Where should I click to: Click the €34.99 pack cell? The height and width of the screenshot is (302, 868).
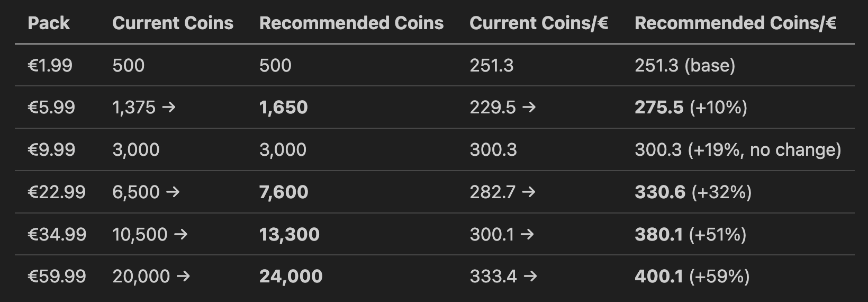coord(57,234)
